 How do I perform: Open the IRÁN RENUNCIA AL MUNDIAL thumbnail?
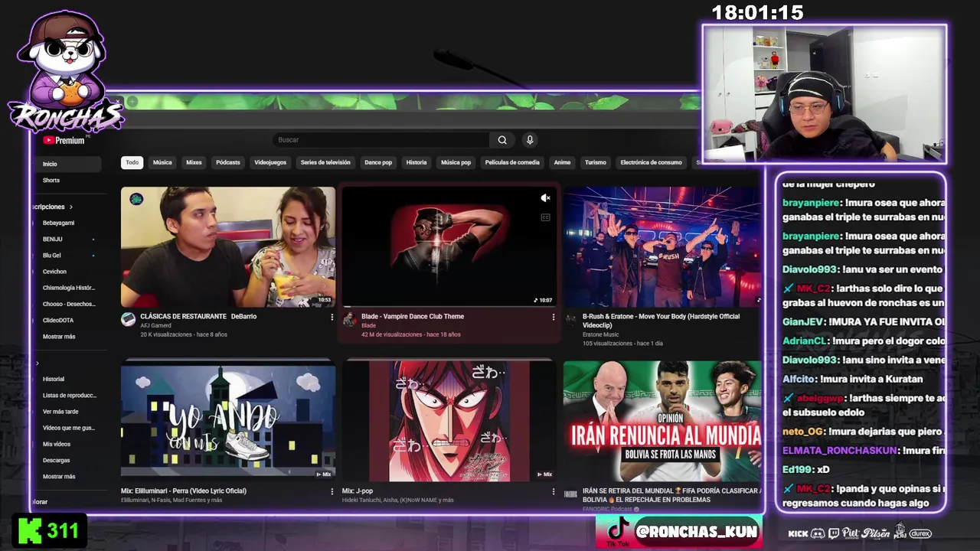(662, 421)
